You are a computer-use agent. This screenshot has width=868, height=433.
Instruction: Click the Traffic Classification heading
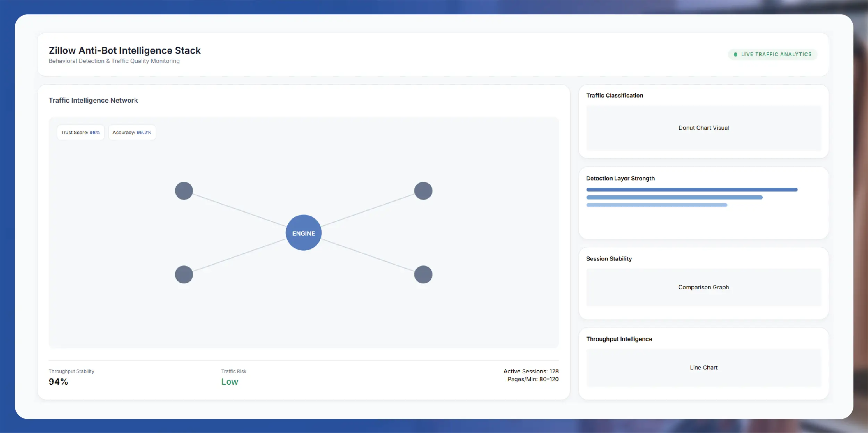615,95
